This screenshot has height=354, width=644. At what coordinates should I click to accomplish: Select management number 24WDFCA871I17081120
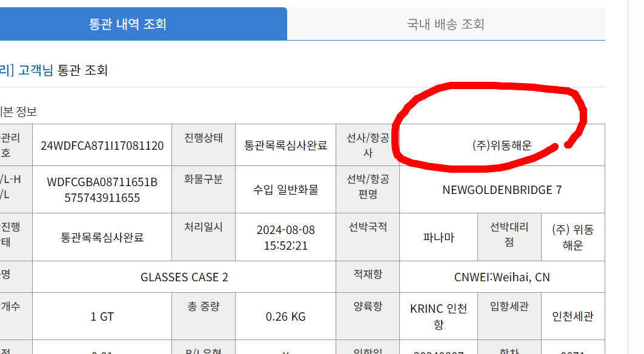pyautogui.click(x=102, y=145)
